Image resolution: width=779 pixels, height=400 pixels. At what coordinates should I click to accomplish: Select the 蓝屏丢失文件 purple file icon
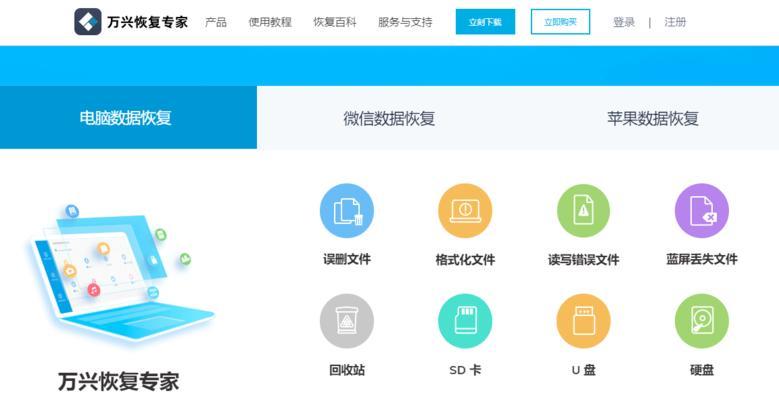click(x=701, y=211)
